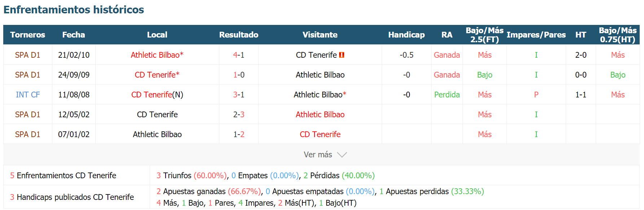
Task: Open the INT CF tournament link
Action: click(x=28, y=95)
